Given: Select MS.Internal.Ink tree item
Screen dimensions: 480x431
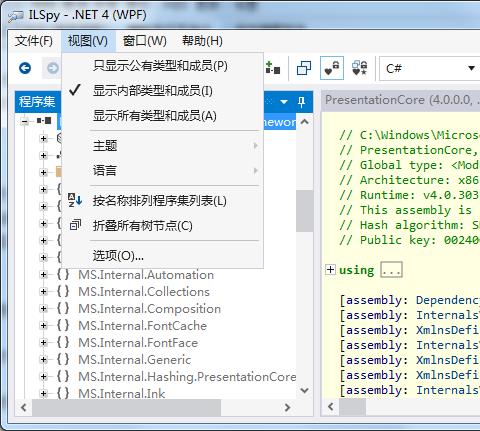Looking at the screenshot, I should [x=122, y=394].
